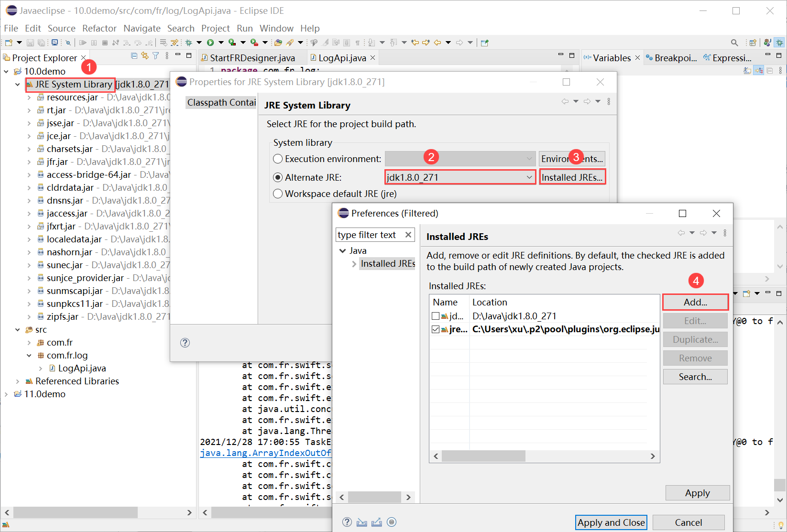This screenshot has width=787, height=532.
Task: Collapse the JRE System Library tree node
Action: (18, 85)
